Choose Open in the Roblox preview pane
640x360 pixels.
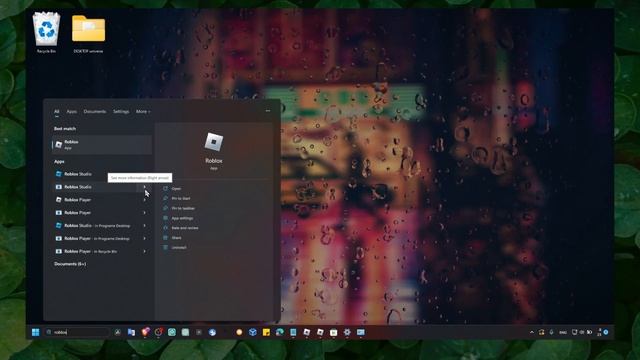176,189
